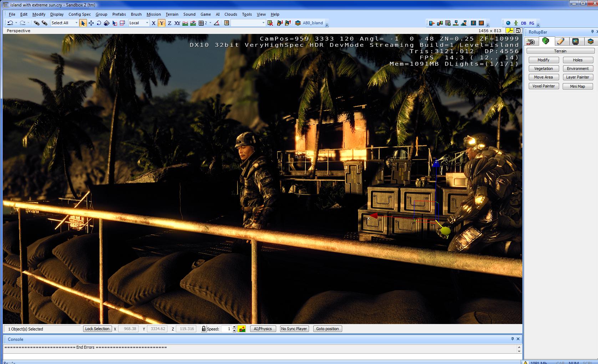Screen dimensions: 598x364
Task: Select the arrow Select tool
Action: (x=83, y=23)
